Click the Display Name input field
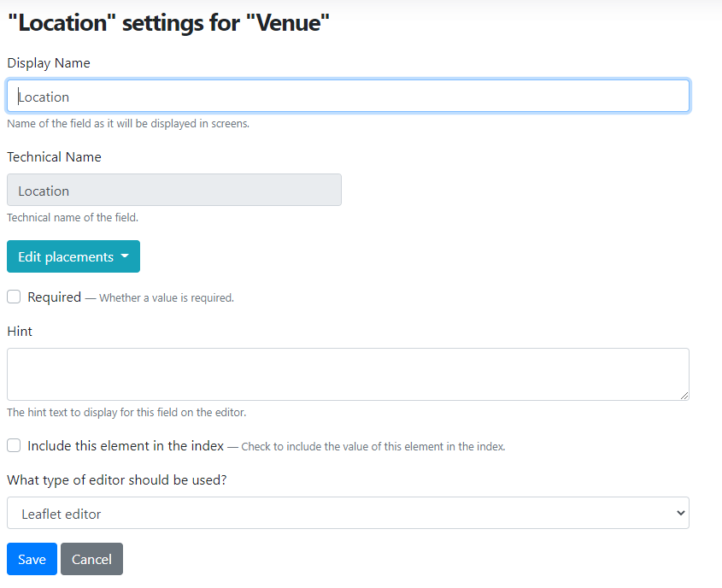722x588 pixels. point(348,96)
